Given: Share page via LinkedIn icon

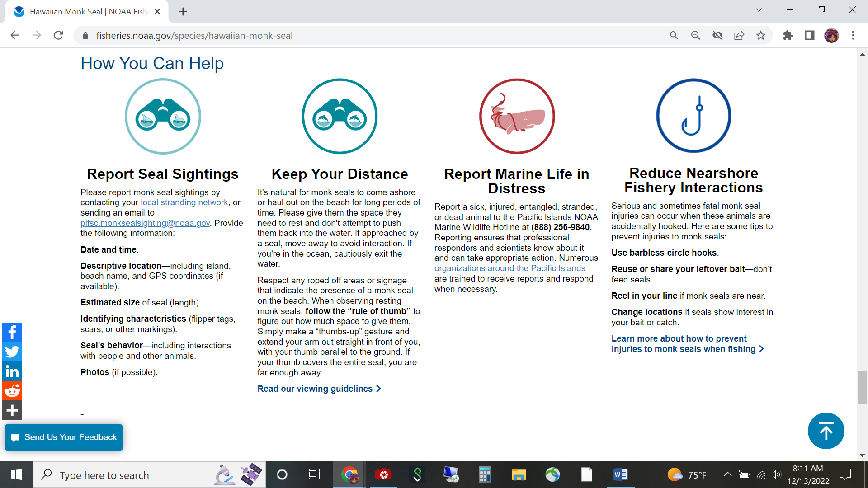Looking at the screenshot, I should [12, 371].
